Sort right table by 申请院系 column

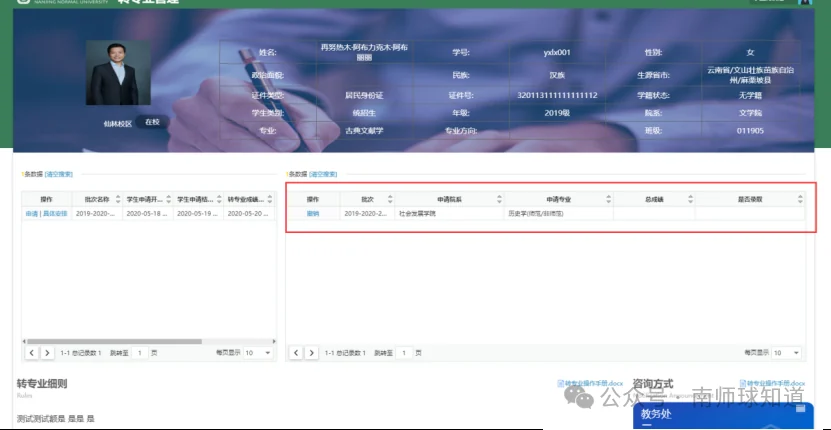(499, 199)
